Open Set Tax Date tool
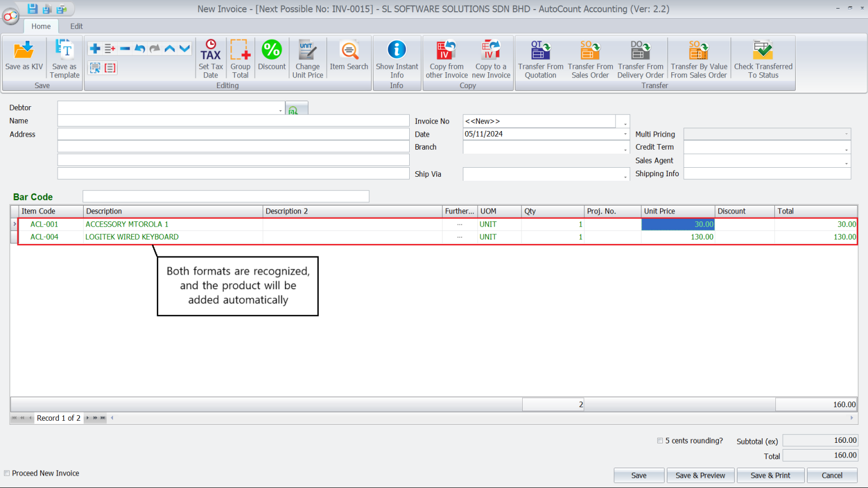This screenshot has width=868, height=488. (210, 56)
